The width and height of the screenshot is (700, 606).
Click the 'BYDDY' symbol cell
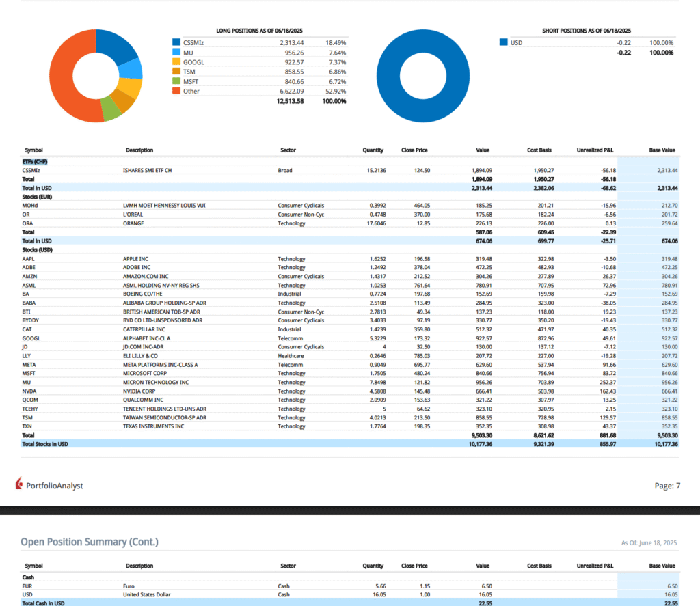[x=30, y=320]
